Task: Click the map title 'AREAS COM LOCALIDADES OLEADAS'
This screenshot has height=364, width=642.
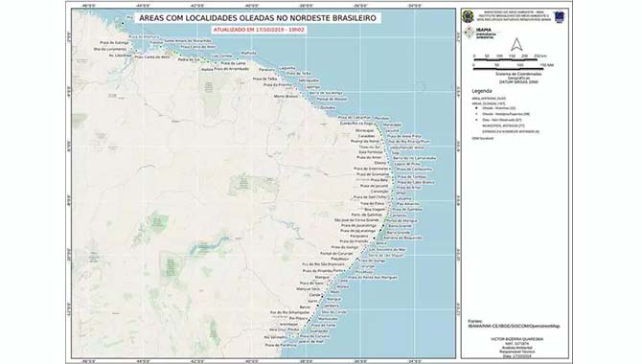Action: click(258, 18)
